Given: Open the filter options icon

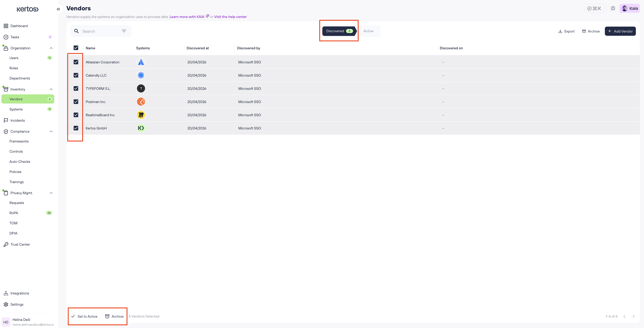Looking at the screenshot, I should coord(124,31).
